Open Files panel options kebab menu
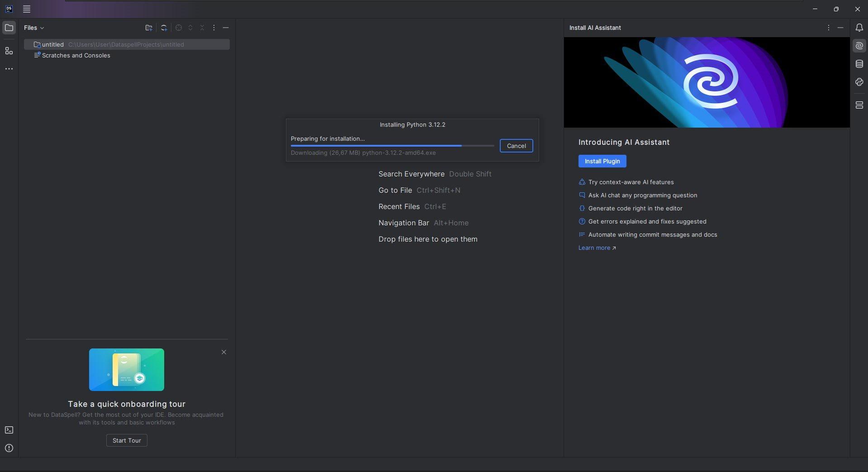 pyautogui.click(x=214, y=28)
